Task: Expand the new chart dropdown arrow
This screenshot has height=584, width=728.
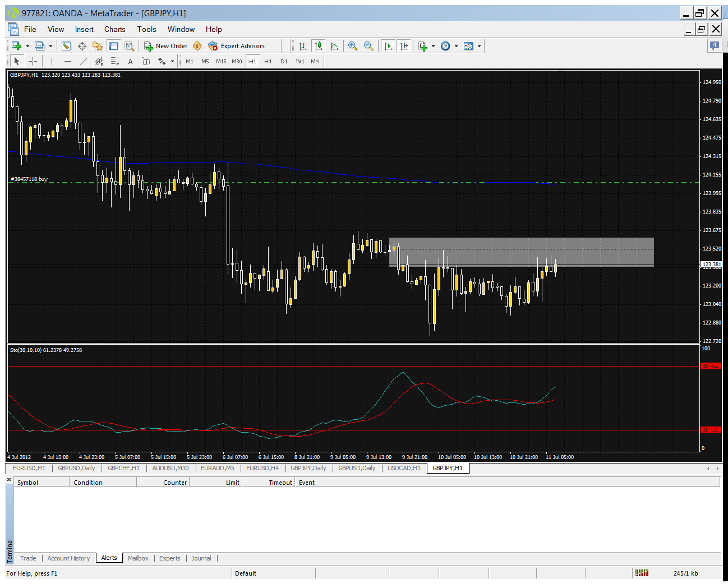Action: 27,46
